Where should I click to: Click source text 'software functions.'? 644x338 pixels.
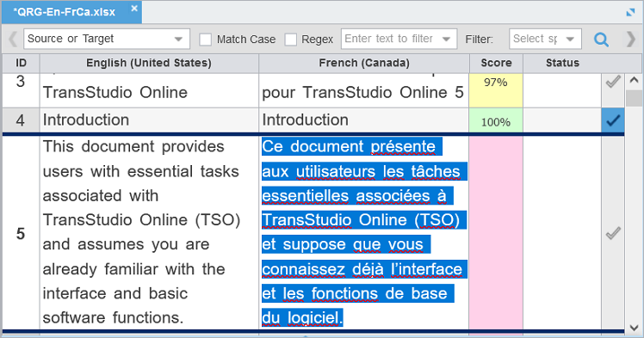pyautogui.click(x=113, y=318)
